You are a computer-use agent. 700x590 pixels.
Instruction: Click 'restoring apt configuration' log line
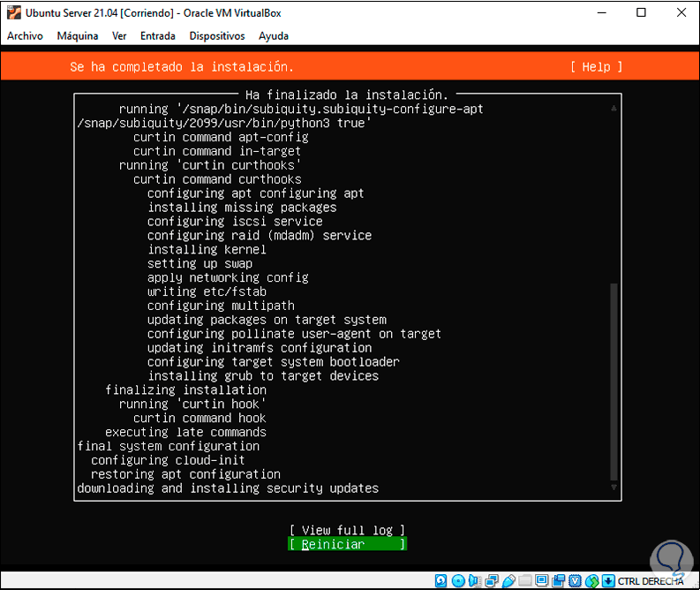point(185,474)
